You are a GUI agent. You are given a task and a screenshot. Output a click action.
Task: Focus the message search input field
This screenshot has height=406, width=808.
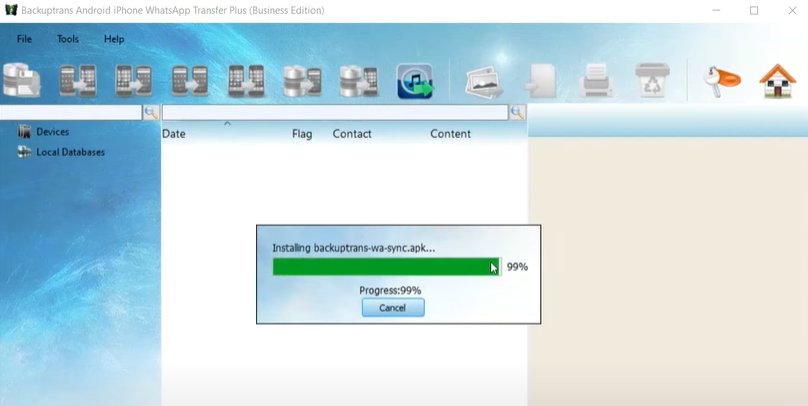(x=335, y=112)
